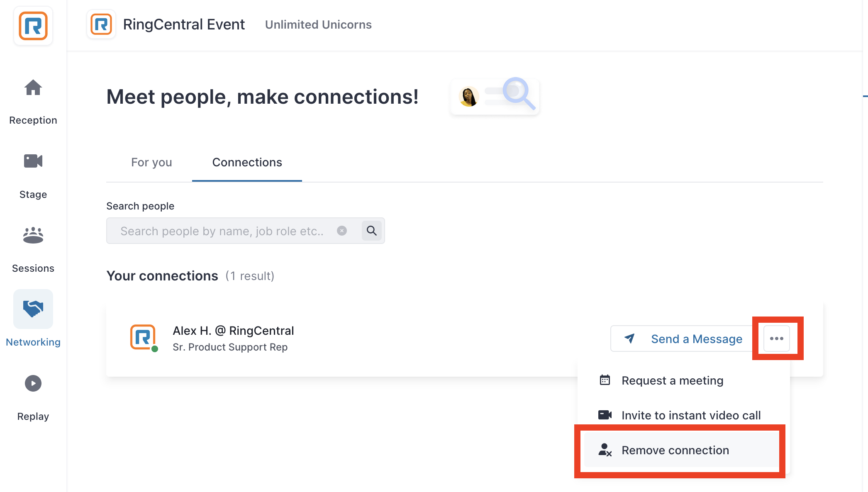Open the Replay play icon
The height and width of the screenshot is (492, 868).
pos(33,383)
